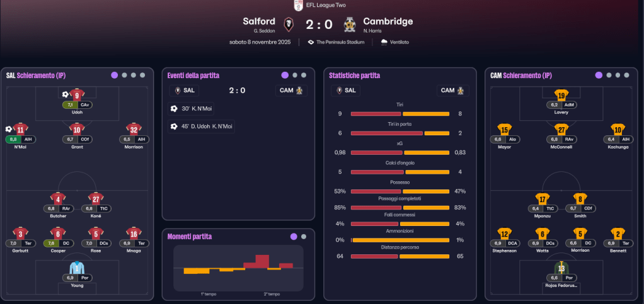The height and width of the screenshot is (304, 644).
Task: Select the last page dot in Statistiche partita
Action: click(x=465, y=76)
